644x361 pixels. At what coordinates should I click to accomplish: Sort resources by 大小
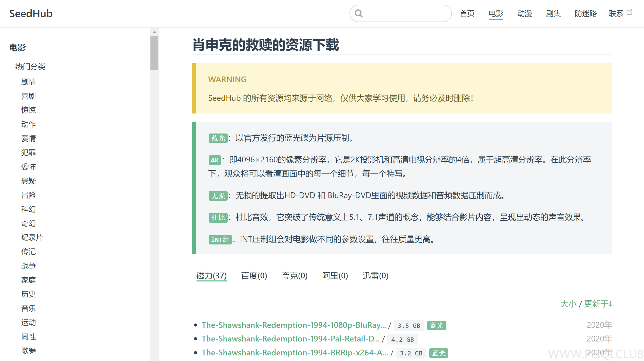coord(568,304)
